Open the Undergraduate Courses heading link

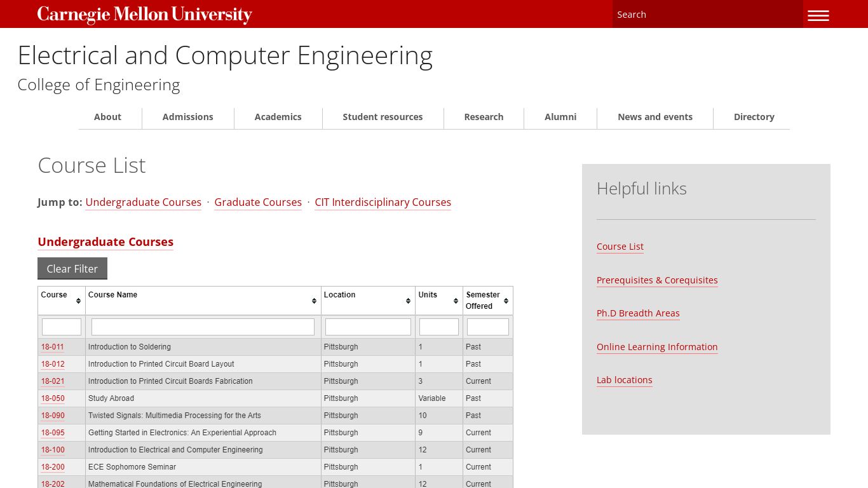105,242
